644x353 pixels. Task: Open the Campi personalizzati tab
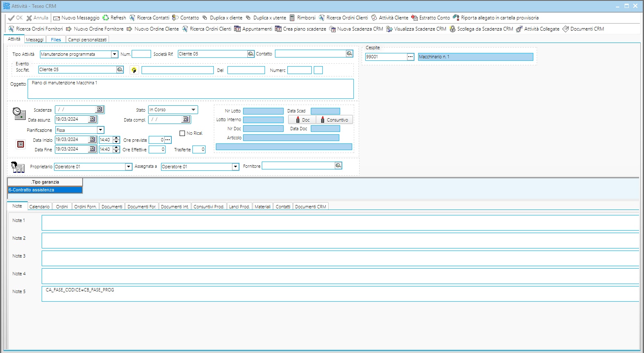click(87, 40)
